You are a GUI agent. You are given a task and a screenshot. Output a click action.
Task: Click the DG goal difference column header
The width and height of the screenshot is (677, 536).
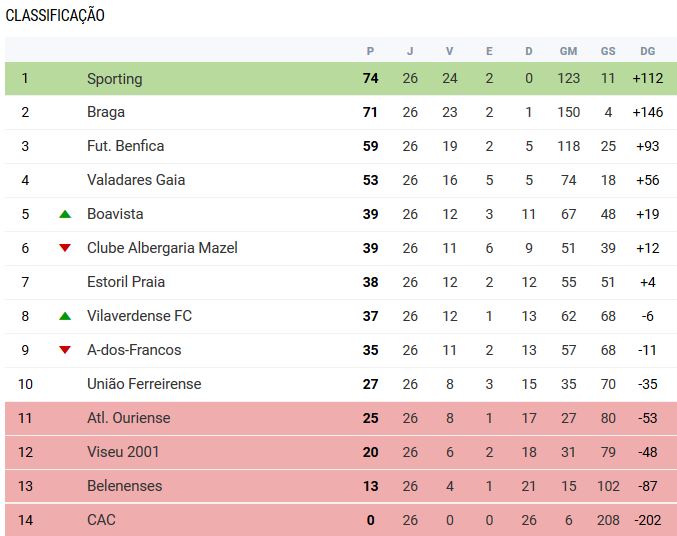[647, 51]
